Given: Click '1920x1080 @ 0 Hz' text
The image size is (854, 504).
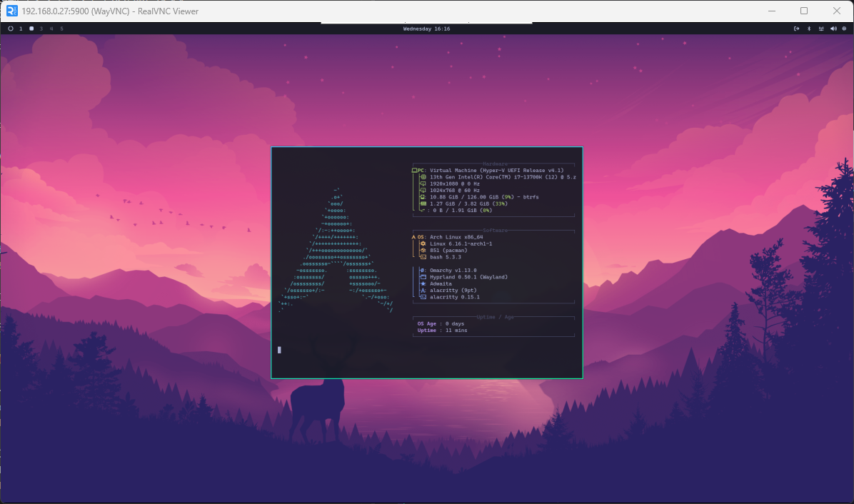Looking at the screenshot, I should [455, 184].
